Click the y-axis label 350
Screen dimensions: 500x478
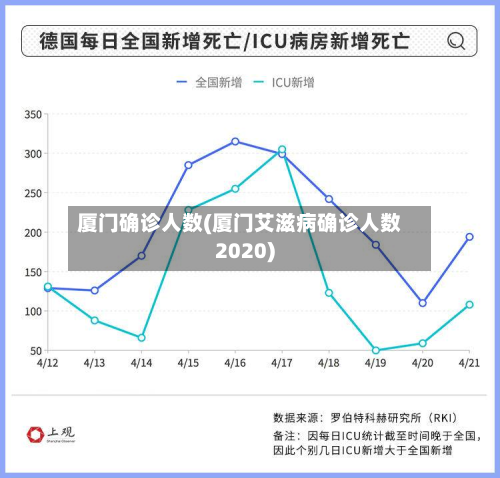point(33,115)
